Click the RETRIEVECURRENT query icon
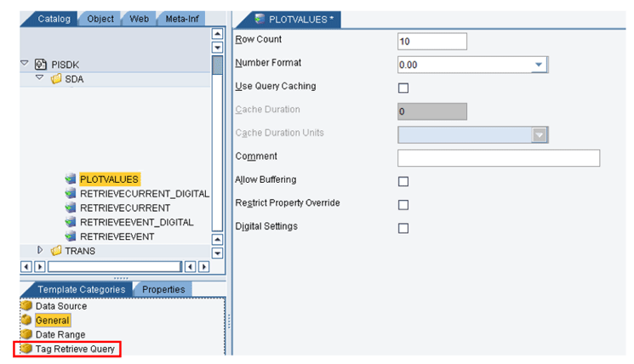The image size is (634, 364). point(71,208)
